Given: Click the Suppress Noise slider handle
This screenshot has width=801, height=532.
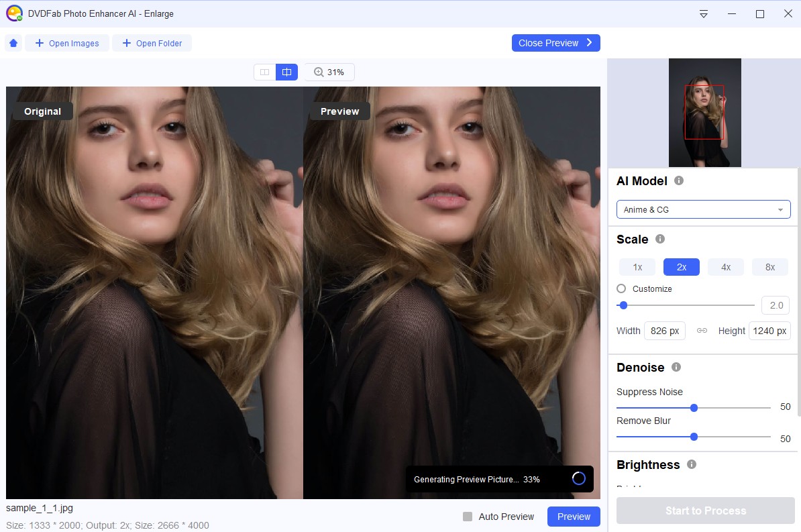Looking at the screenshot, I should 694,408.
